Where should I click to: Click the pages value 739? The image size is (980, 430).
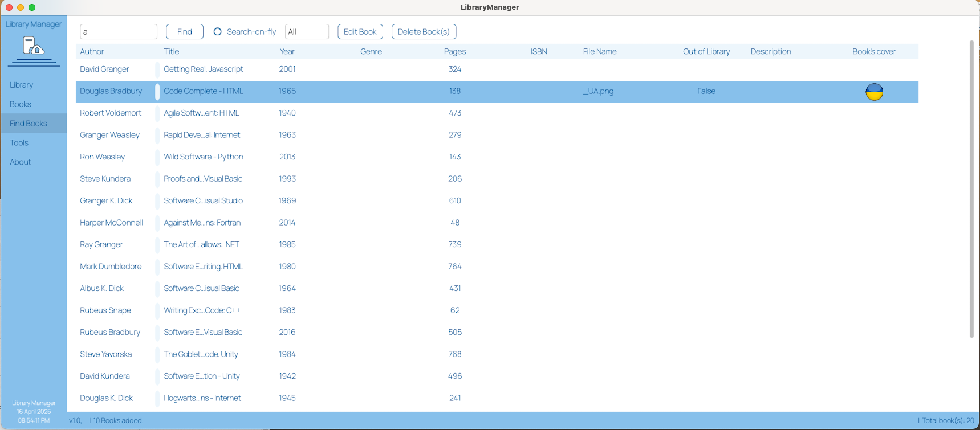[455, 245]
